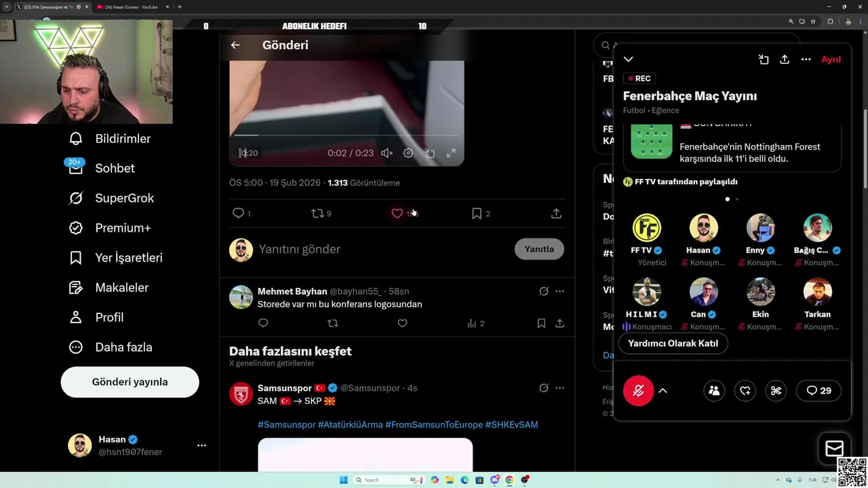Open SuperGrok from the sidebar
The height and width of the screenshot is (488, 868).
pyautogui.click(x=112, y=198)
